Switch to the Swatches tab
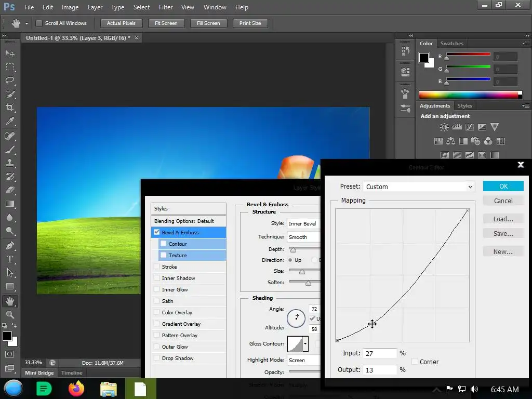 [451, 44]
